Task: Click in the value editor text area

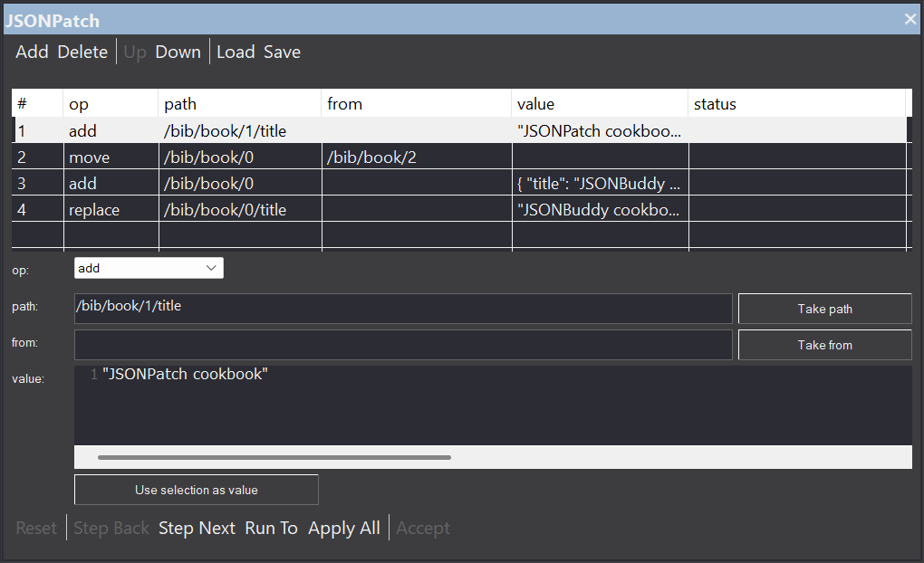Action: (x=493, y=406)
